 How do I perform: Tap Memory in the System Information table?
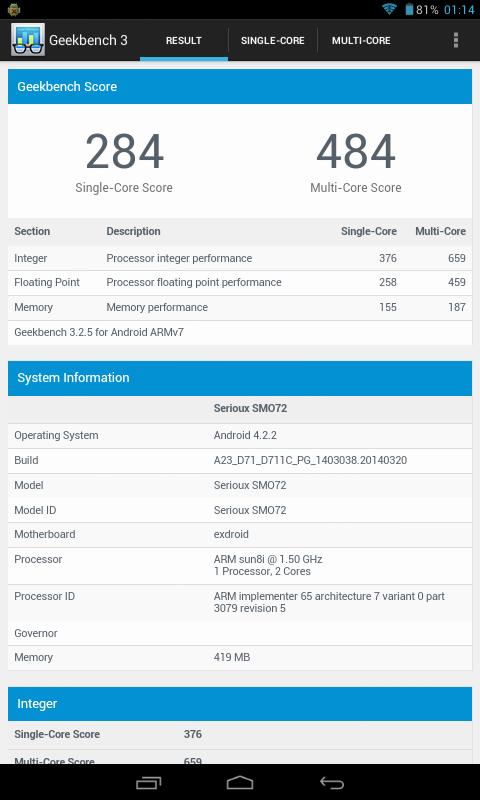[x=33, y=657]
